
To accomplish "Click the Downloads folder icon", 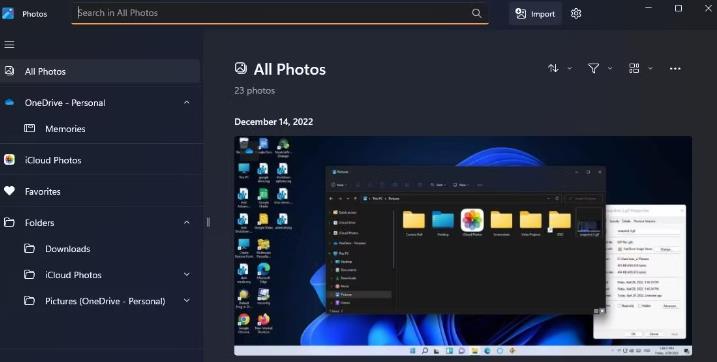I will pos(29,248).
